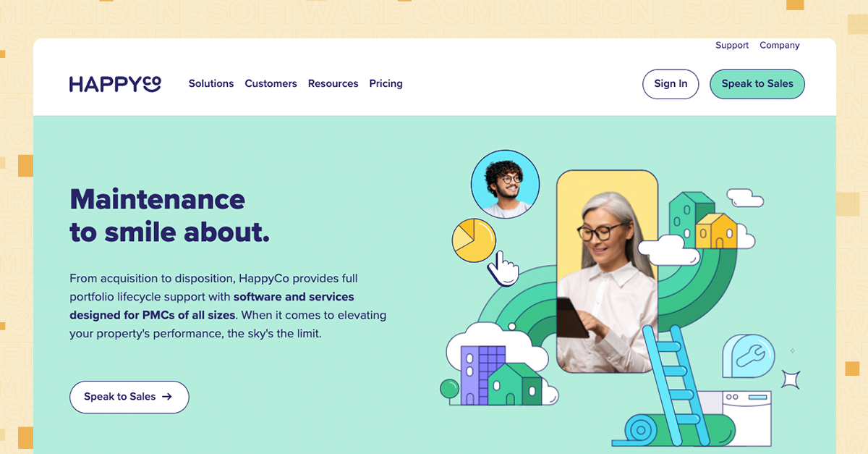Click the Company link
Viewport: 868px width, 454px height.
[x=779, y=45]
